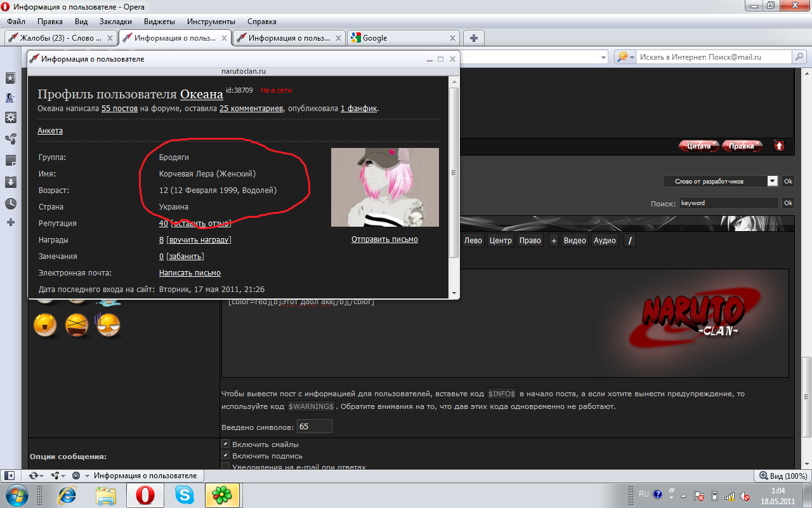This screenshot has width=812, height=508.
Task: Click the user avatar image in profile
Action: pyautogui.click(x=385, y=187)
